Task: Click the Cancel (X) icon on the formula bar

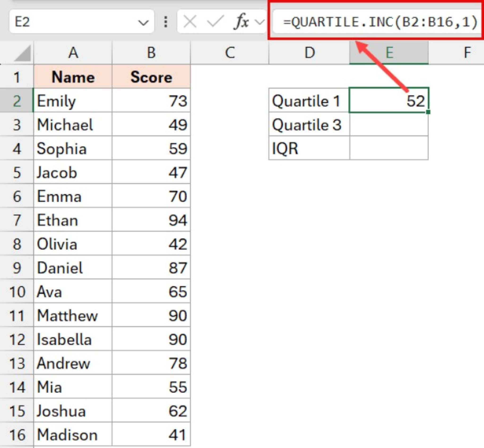Action: (x=190, y=21)
